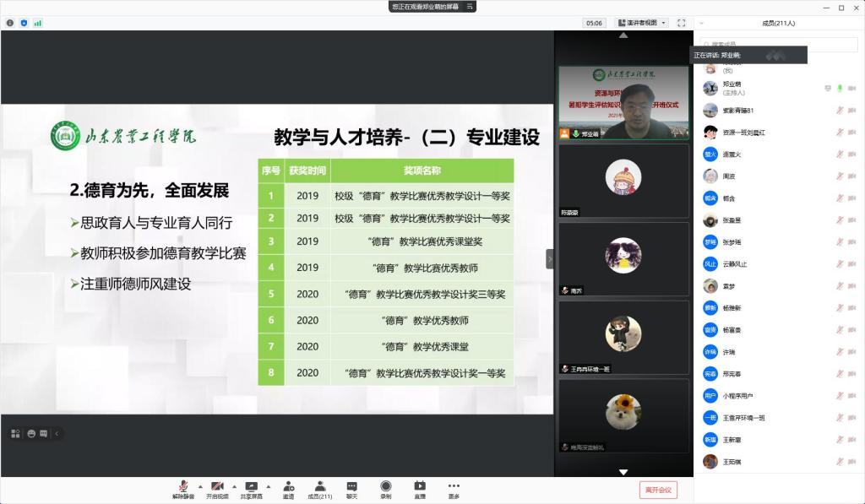Viewport: 865px width, 504px height.
Task: Open the Live stream (直播) icon
Action: [x=419, y=487]
